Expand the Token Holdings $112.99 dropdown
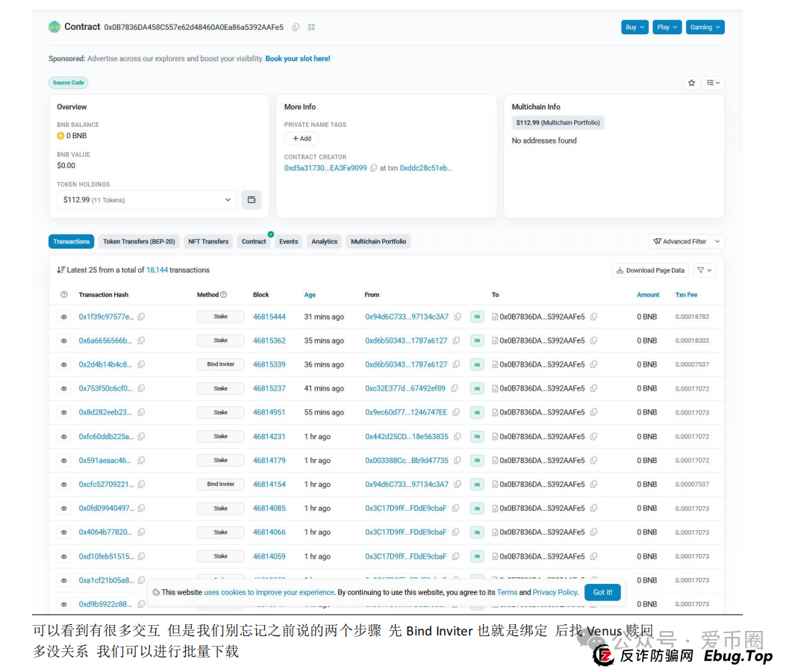The height and width of the screenshot is (672, 789). point(228,200)
